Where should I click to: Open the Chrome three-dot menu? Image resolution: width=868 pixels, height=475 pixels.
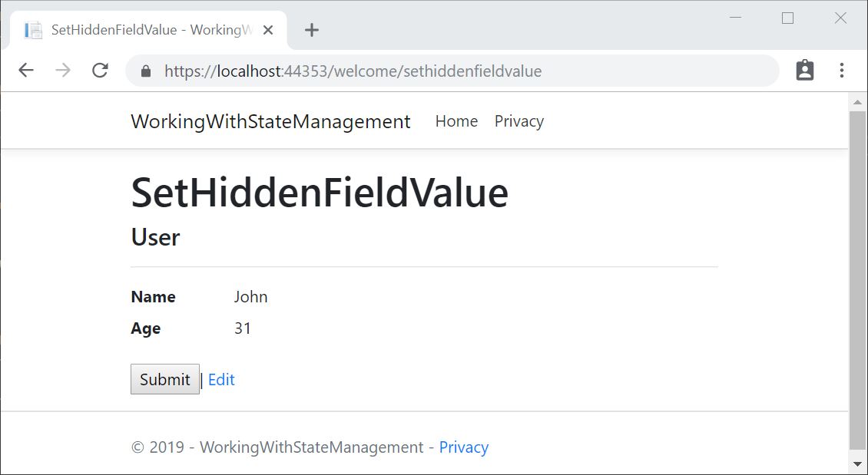click(842, 69)
